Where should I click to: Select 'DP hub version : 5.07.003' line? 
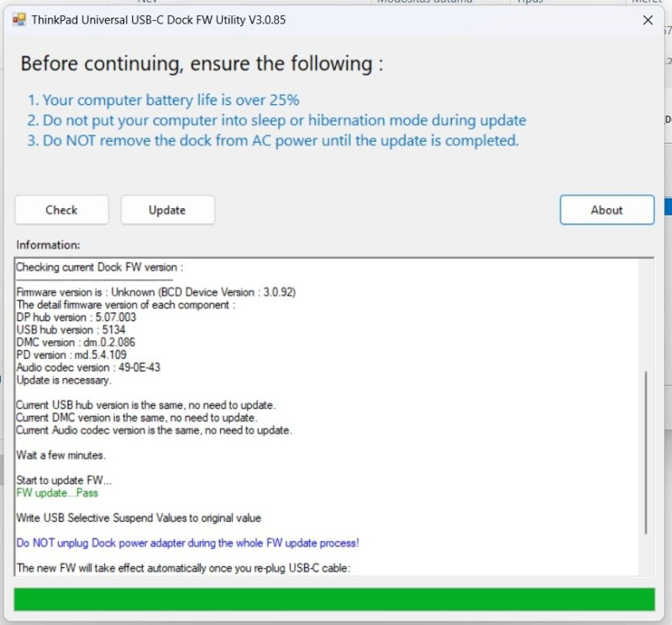coord(76,318)
